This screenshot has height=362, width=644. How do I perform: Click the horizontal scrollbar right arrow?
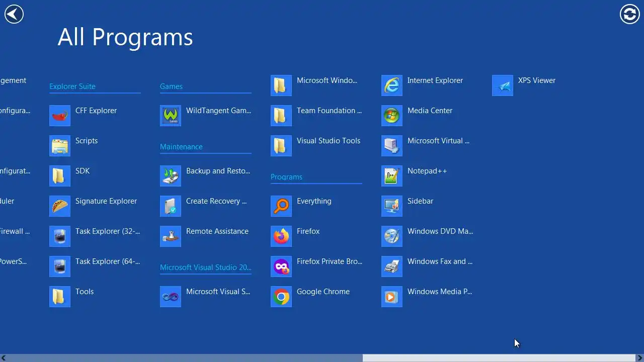640,358
